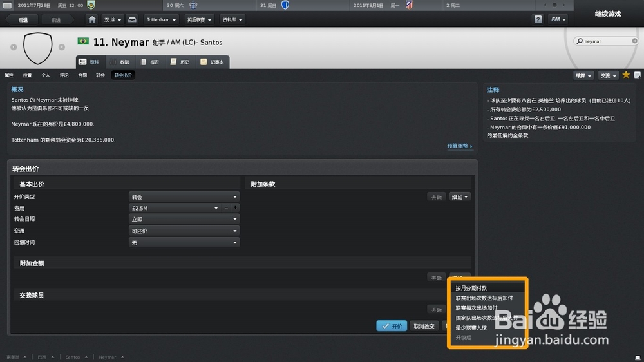
Task: Clear the neymar search text
Action: click(x=634, y=41)
